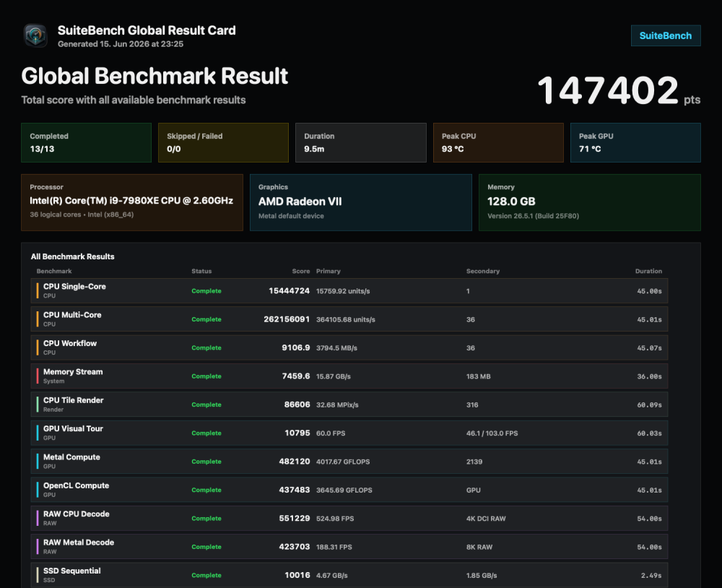Click the Processor Intel Core i9-7980XE card
This screenshot has width=722, height=588.
(132, 202)
